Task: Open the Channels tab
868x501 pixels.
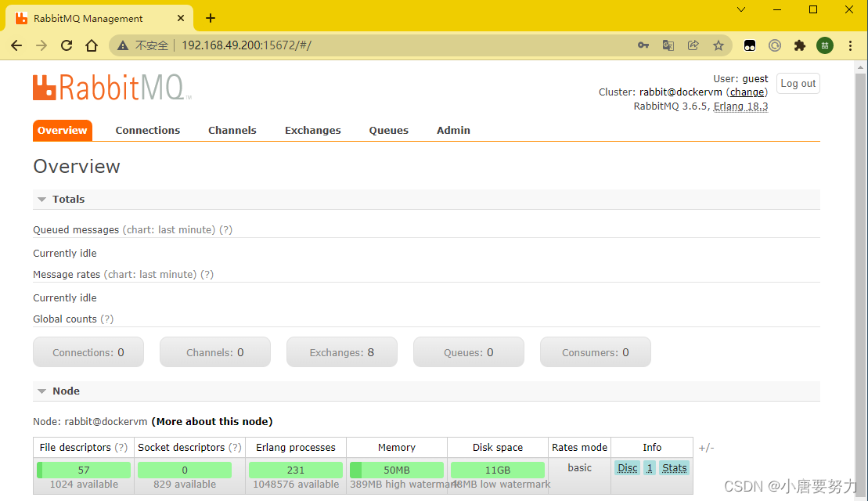Action: [232, 130]
